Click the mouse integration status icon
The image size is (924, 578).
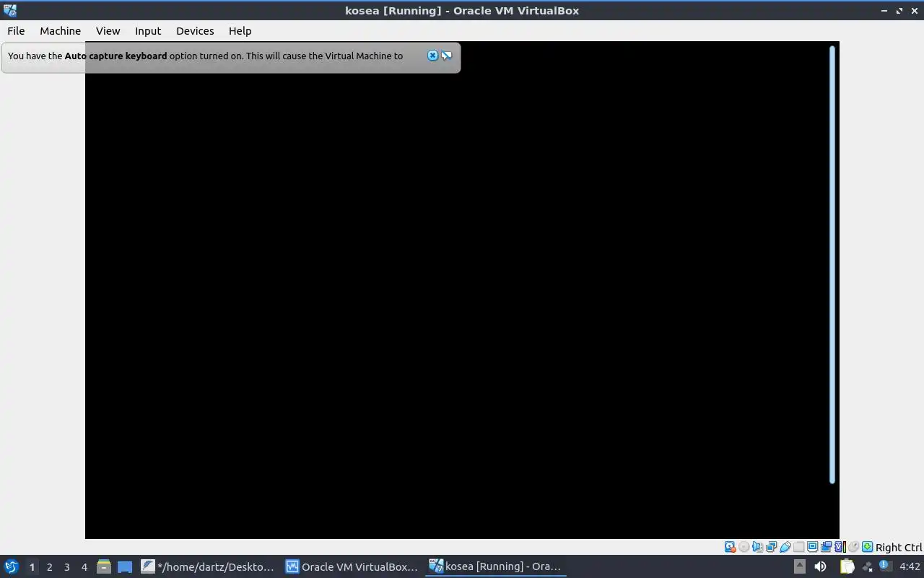[854, 547]
